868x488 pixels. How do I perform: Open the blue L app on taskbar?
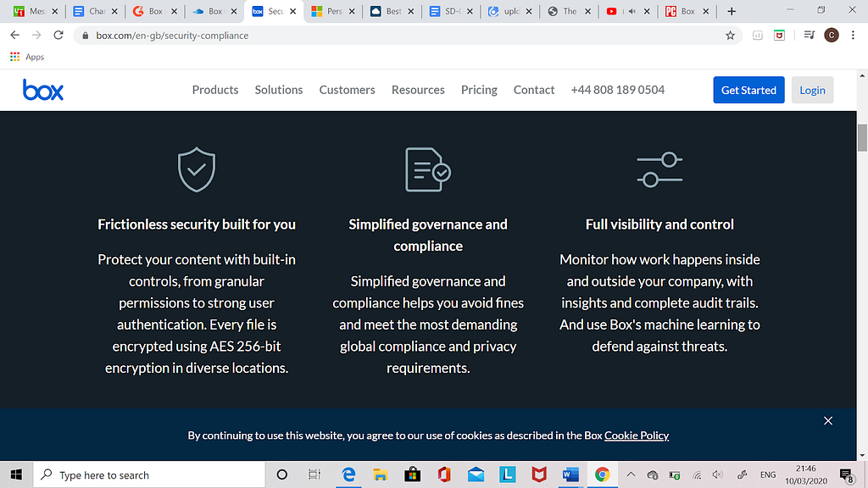(x=507, y=474)
